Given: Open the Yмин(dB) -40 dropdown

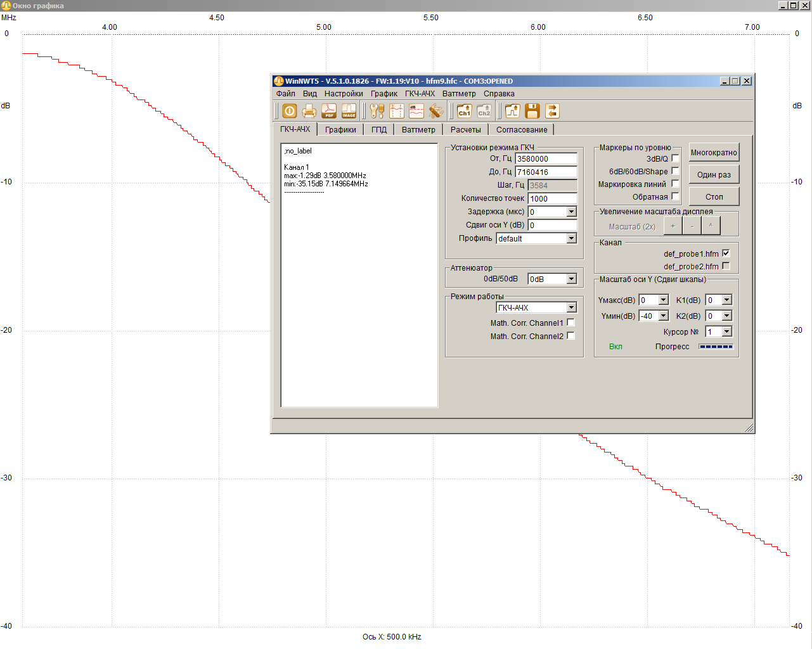Looking at the screenshot, I should pos(663,316).
